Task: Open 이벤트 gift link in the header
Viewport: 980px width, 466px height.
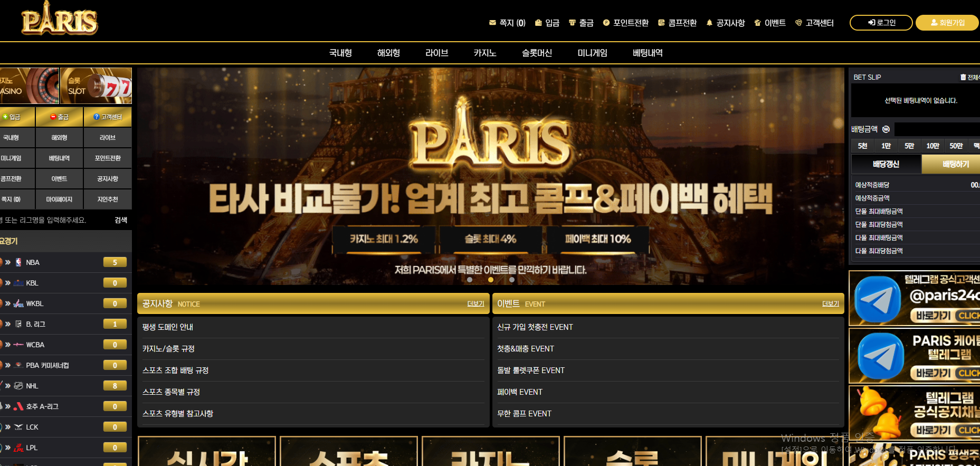Action: tap(770, 23)
